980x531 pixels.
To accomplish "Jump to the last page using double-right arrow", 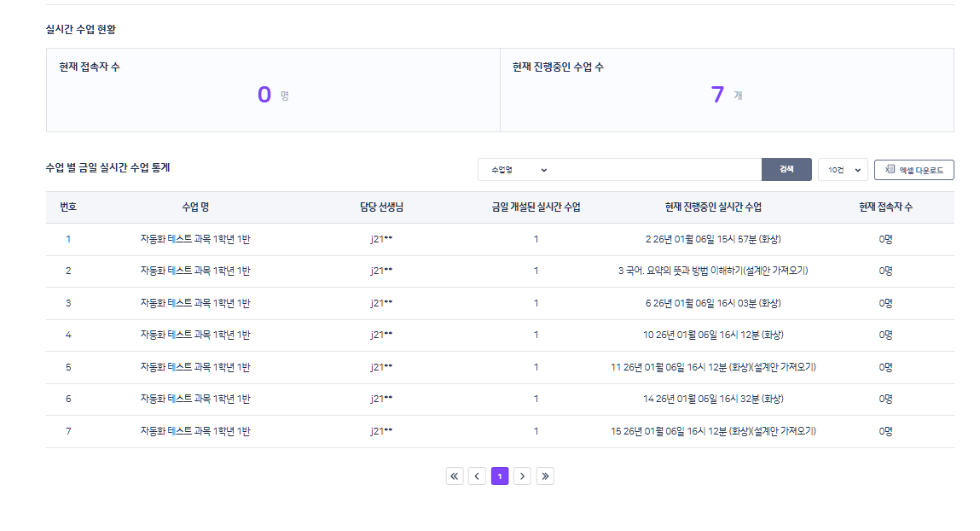I will click(x=545, y=476).
